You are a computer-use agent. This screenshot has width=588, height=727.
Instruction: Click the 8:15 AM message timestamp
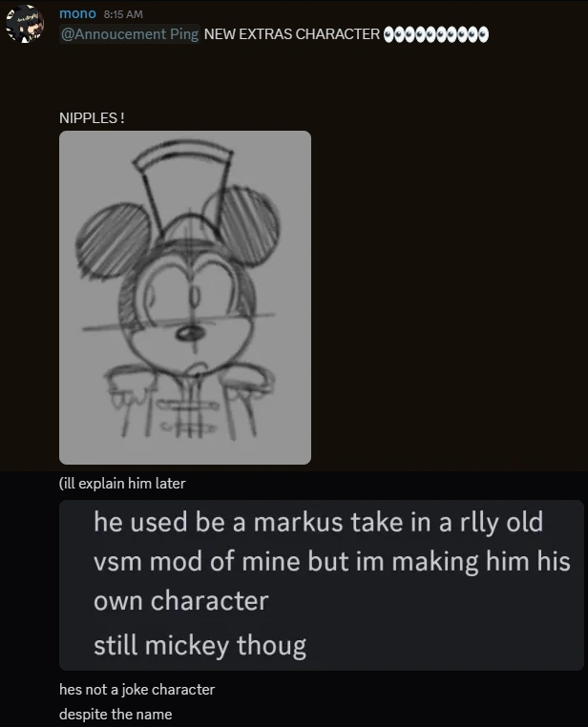tap(123, 14)
